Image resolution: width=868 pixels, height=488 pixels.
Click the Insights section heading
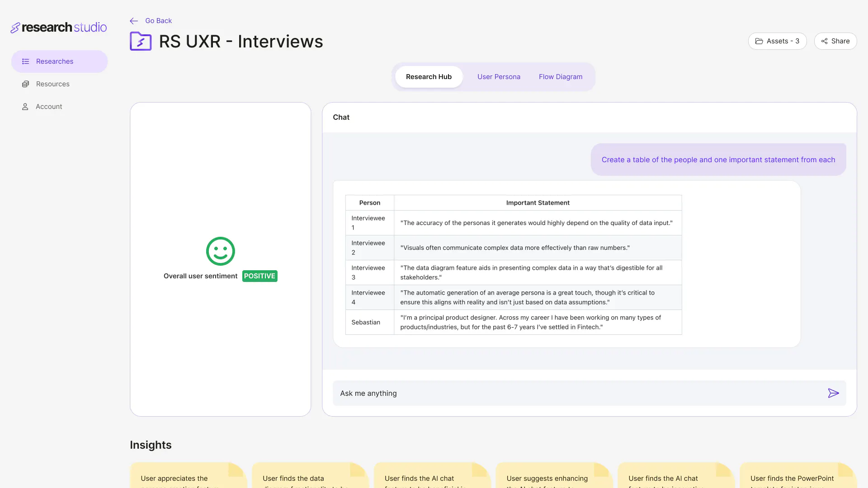pyautogui.click(x=151, y=445)
